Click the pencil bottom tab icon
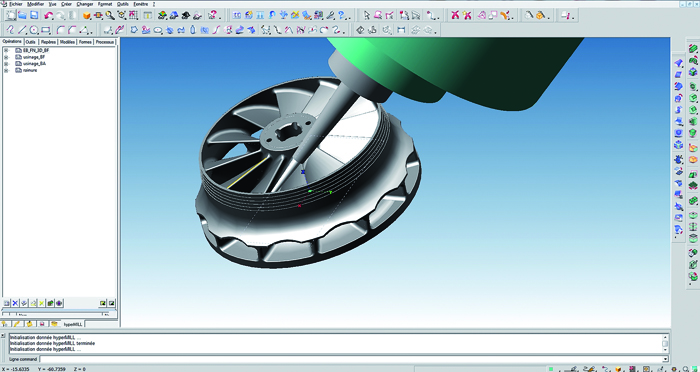This screenshot has width=700, height=372. pos(17,324)
